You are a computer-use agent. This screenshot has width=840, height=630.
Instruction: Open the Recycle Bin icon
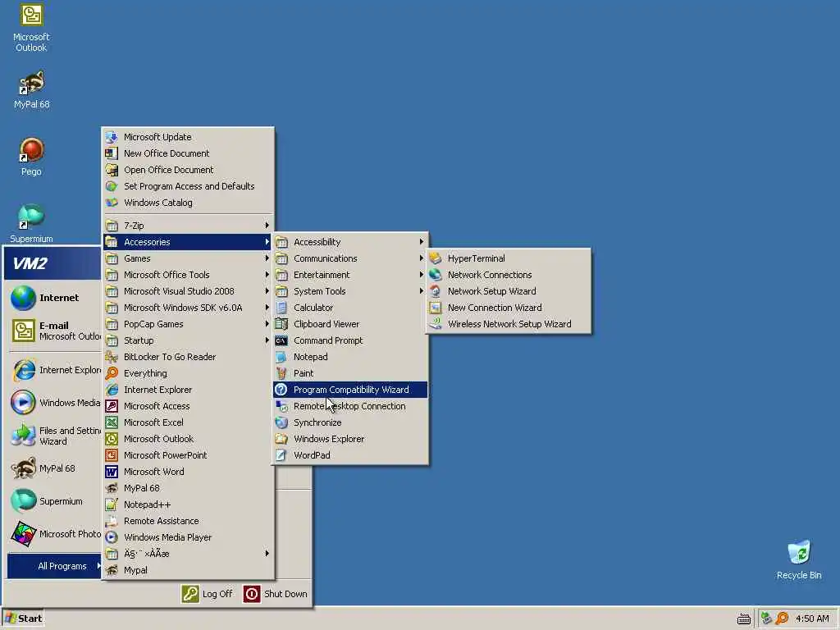tap(799, 552)
